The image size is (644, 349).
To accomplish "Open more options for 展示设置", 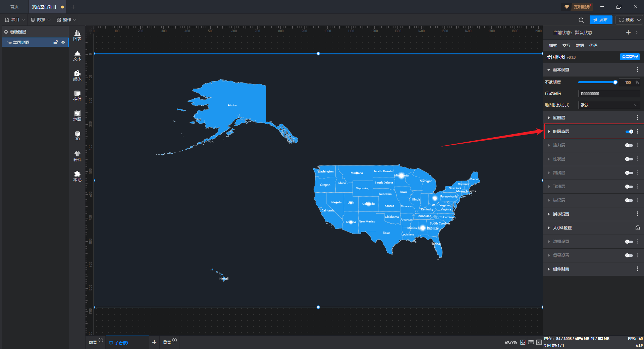I will coord(637,214).
